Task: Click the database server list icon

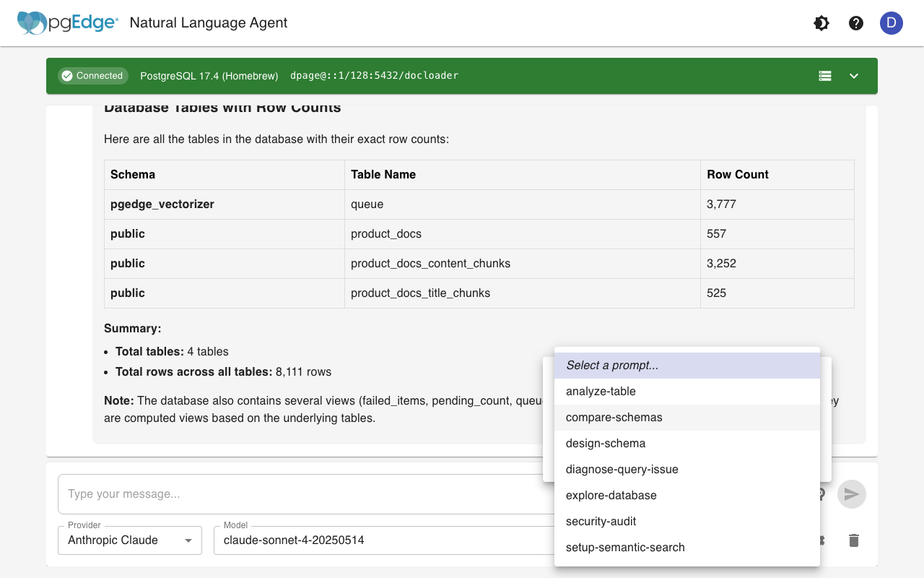Action: click(825, 76)
